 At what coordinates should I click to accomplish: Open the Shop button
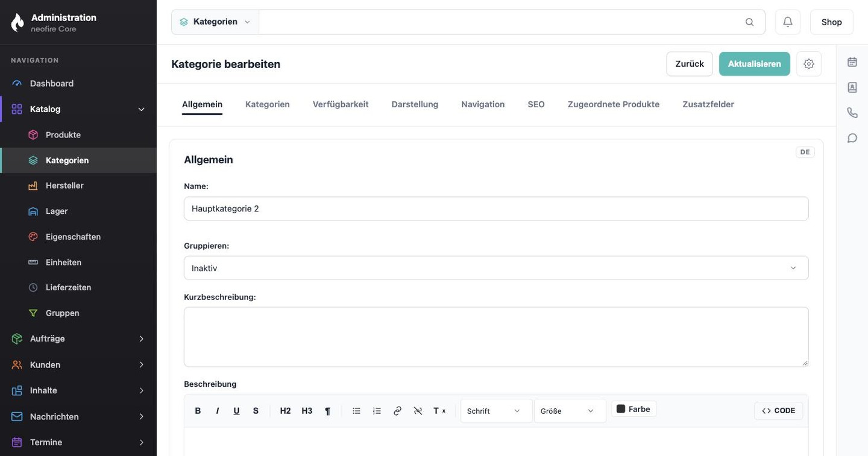click(x=831, y=22)
